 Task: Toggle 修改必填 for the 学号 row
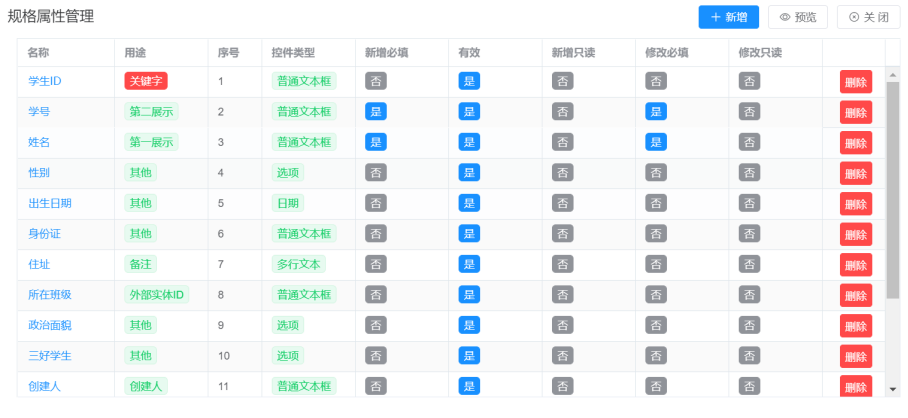pyautogui.click(x=656, y=112)
